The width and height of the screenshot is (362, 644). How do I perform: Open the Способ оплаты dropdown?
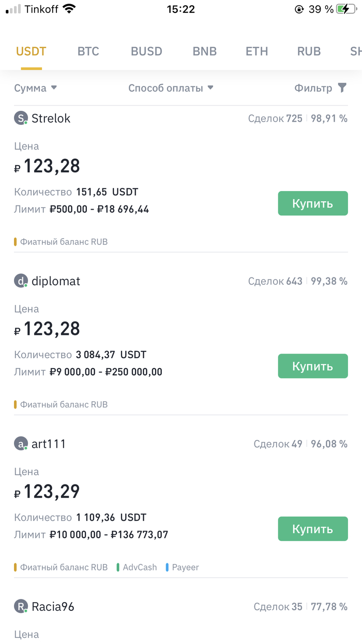tap(171, 88)
